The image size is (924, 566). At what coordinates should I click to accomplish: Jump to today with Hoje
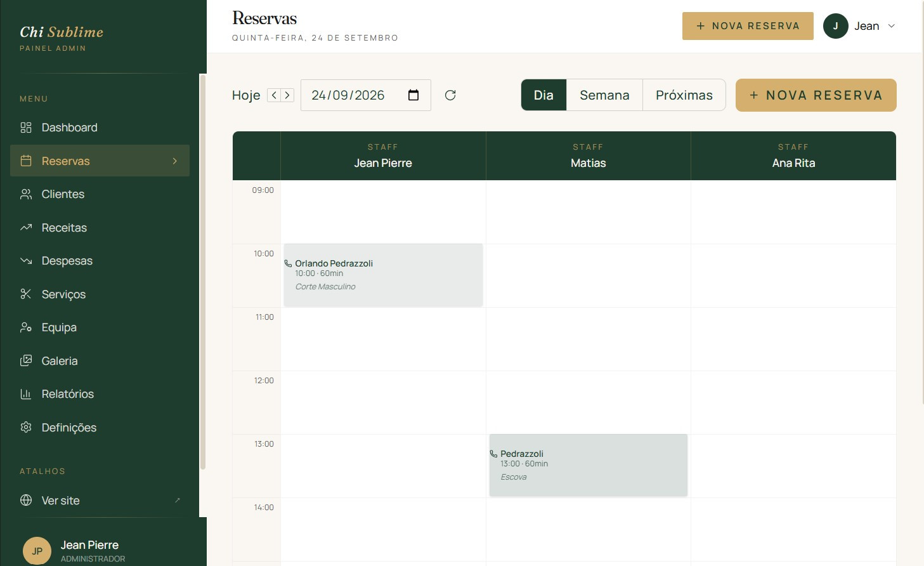point(246,95)
